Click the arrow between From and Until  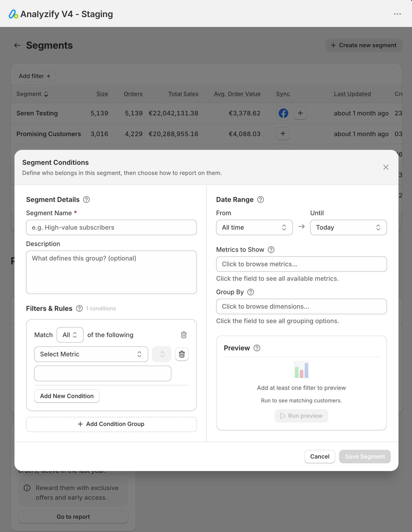pos(301,227)
